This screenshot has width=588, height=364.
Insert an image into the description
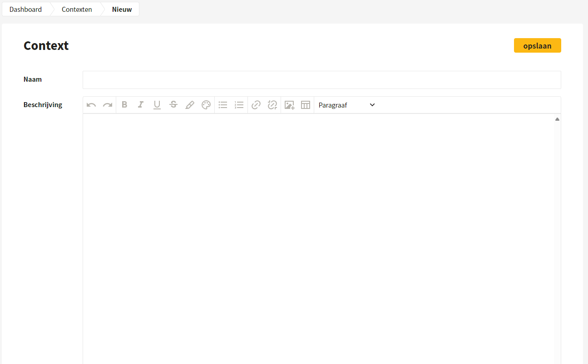tap(289, 105)
